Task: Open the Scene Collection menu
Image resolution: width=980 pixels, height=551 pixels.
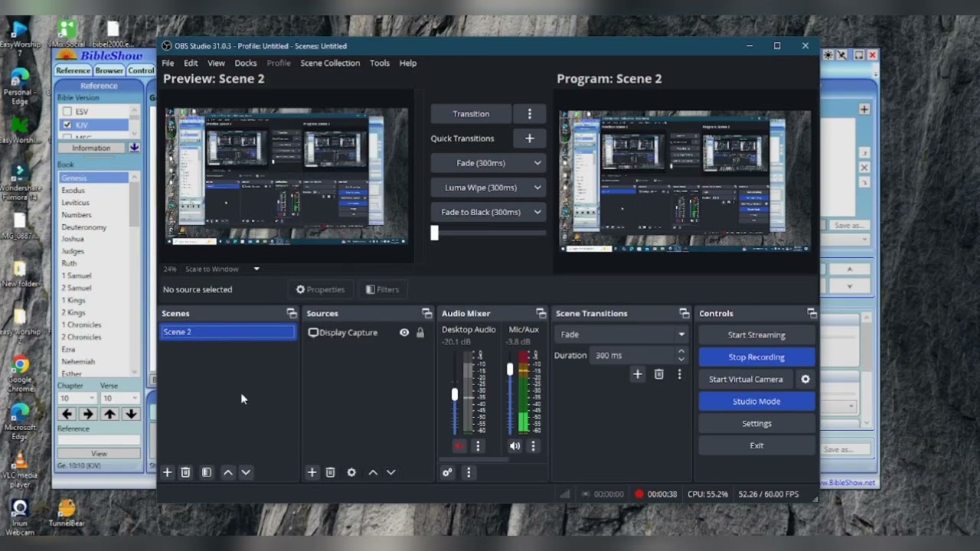Action: [330, 63]
